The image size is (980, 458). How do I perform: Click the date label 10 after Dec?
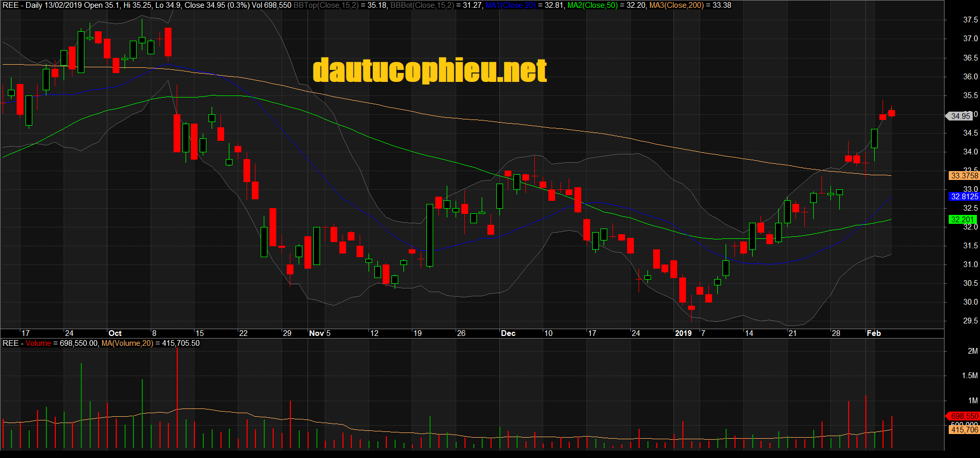tap(548, 333)
